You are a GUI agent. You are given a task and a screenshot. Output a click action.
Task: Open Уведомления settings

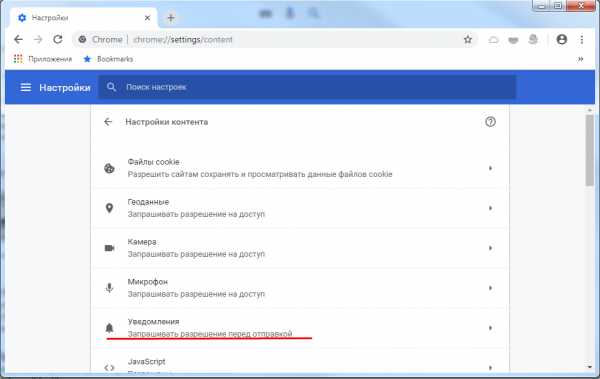point(300,328)
